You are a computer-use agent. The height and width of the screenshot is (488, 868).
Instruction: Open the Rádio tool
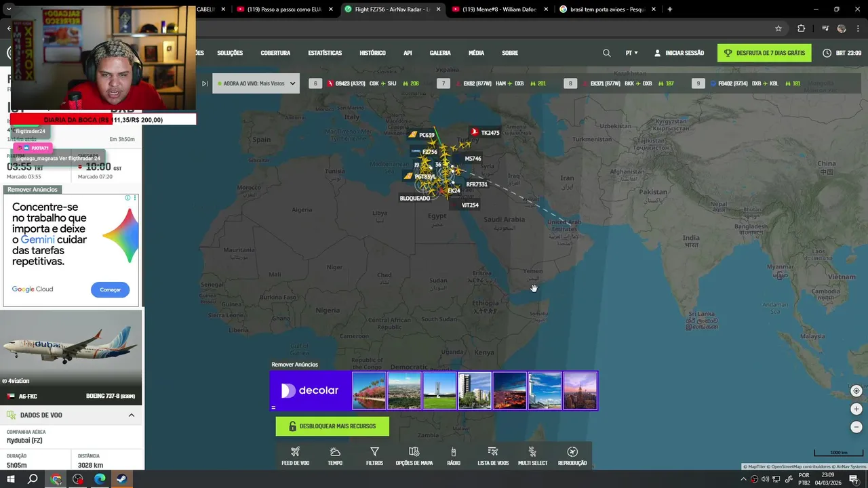coord(454,456)
